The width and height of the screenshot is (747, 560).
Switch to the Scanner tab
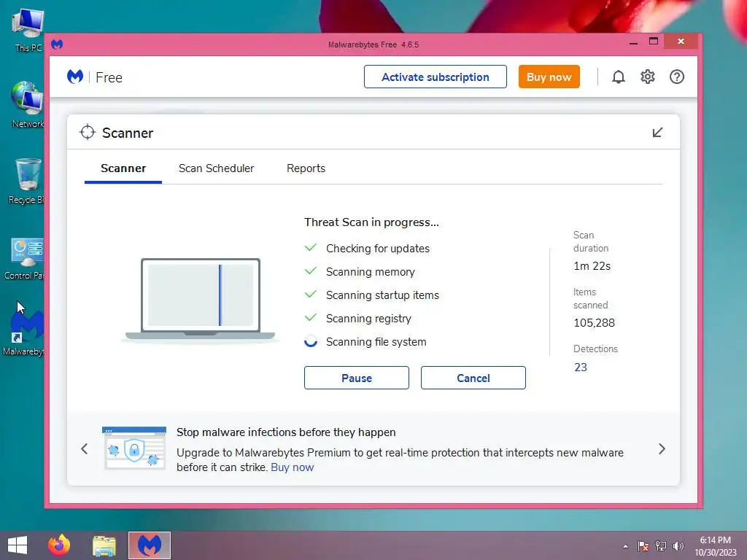(x=123, y=168)
